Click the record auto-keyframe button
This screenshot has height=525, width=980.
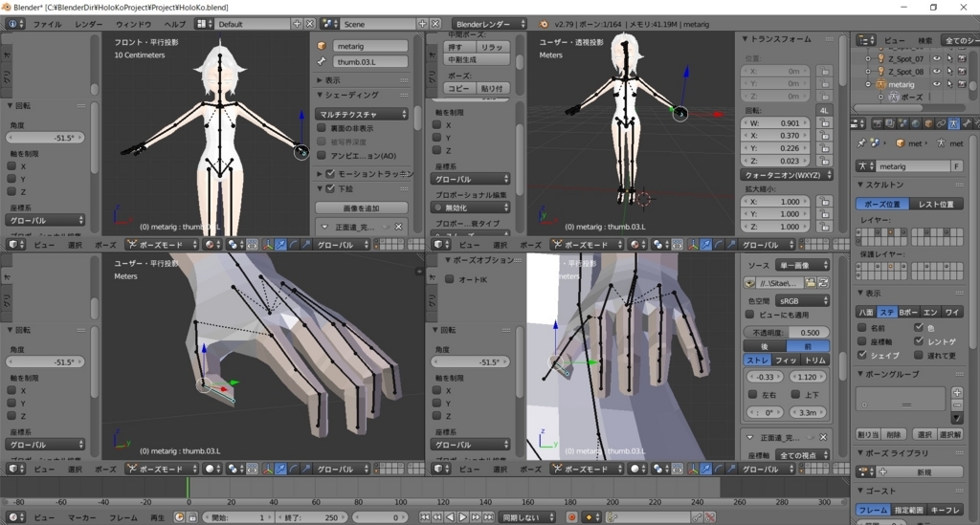[572, 517]
